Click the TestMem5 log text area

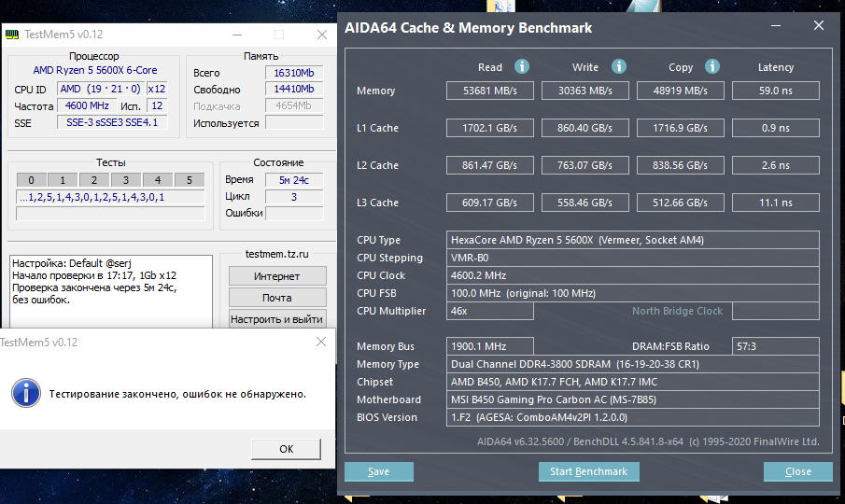111,291
